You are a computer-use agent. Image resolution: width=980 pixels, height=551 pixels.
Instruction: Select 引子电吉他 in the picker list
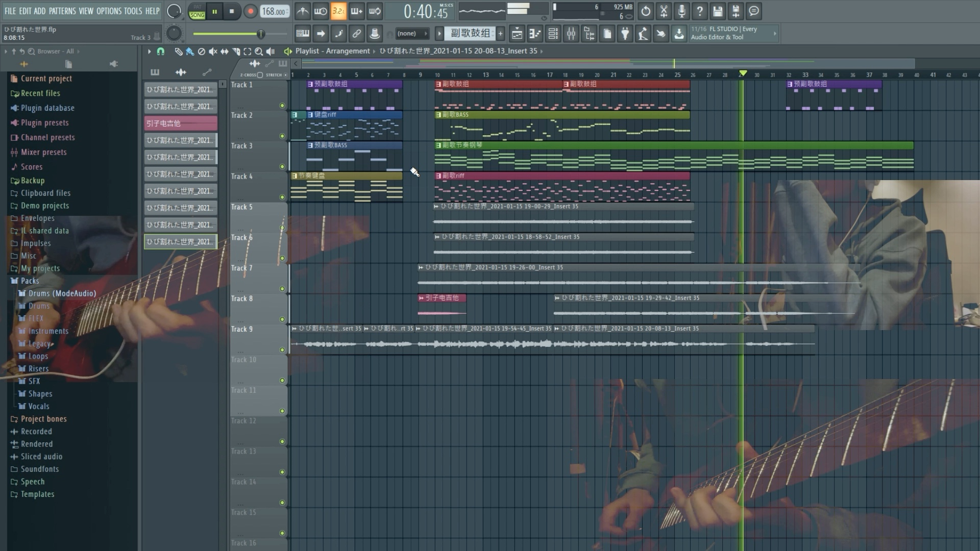point(181,123)
